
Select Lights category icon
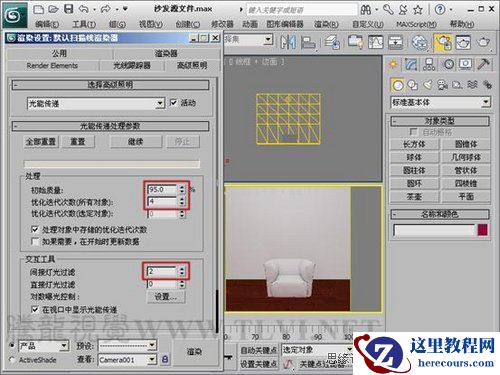(x=427, y=85)
